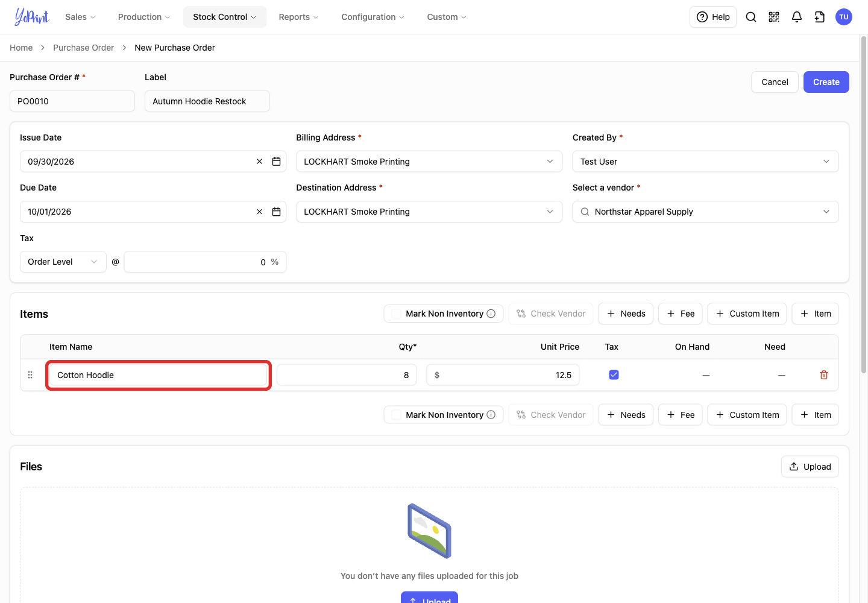Open the search magnifier icon
Image resolution: width=868 pixels, height=603 pixels.
point(751,17)
